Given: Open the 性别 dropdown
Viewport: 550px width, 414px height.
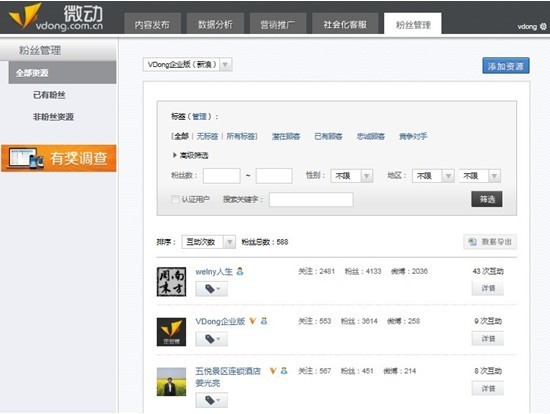Looking at the screenshot, I should coord(351,176).
